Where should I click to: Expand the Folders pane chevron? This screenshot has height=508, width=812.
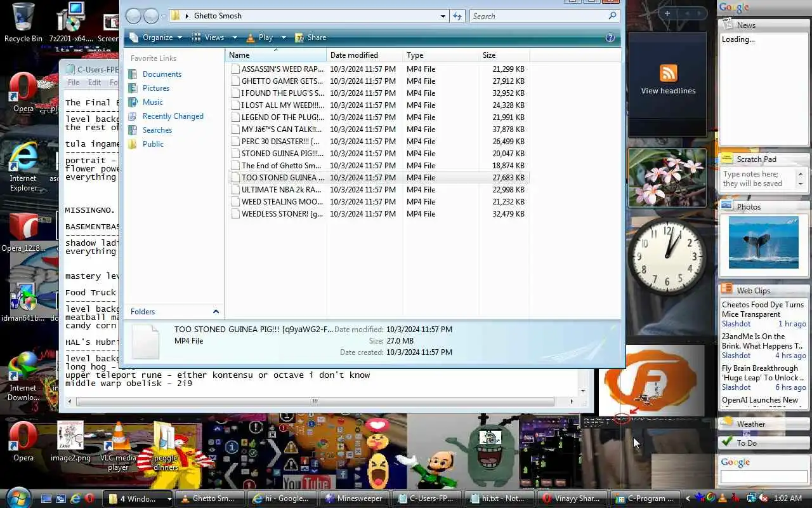(x=216, y=311)
